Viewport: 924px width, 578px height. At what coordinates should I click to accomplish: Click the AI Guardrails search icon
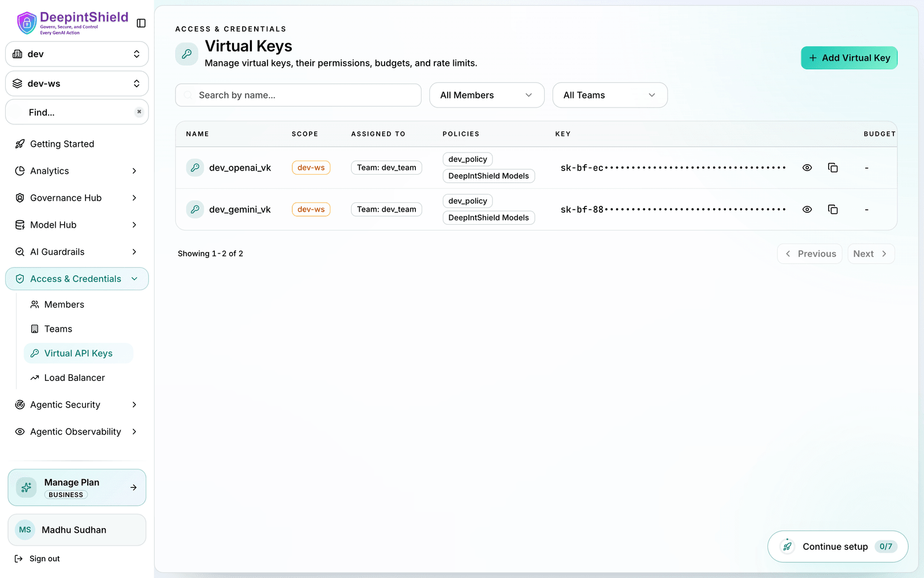[20, 252]
